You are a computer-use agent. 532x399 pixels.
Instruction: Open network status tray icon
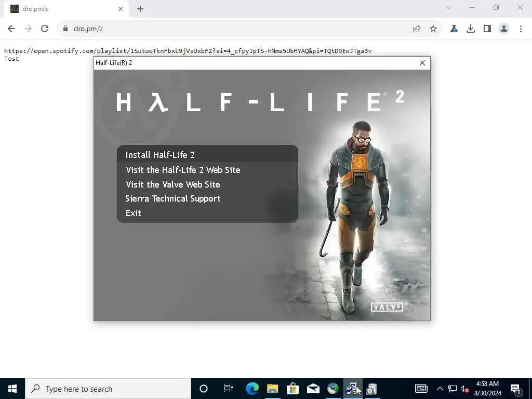pyautogui.click(x=453, y=389)
